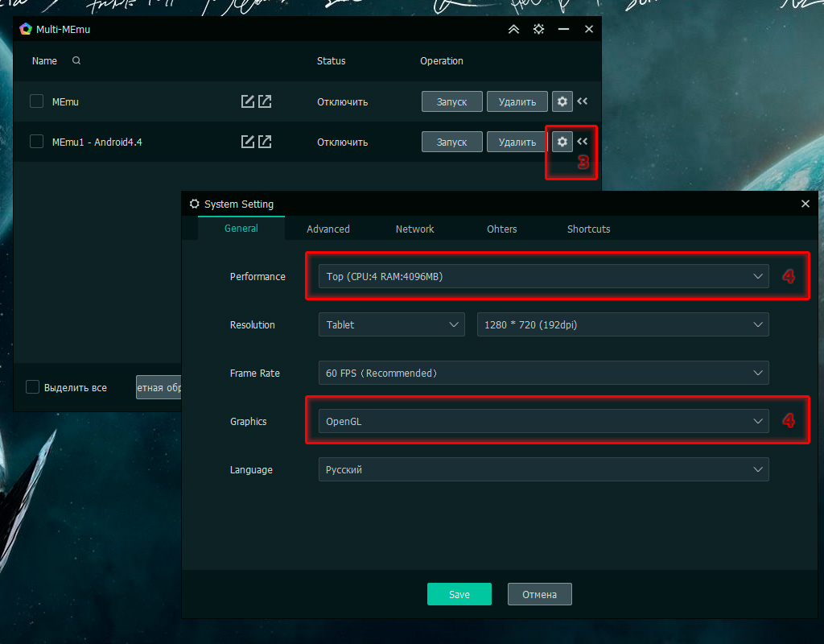Click rename edit icon for MEmu1 - Android4.4
Screen dimensions: 824x644
click(x=248, y=142)
